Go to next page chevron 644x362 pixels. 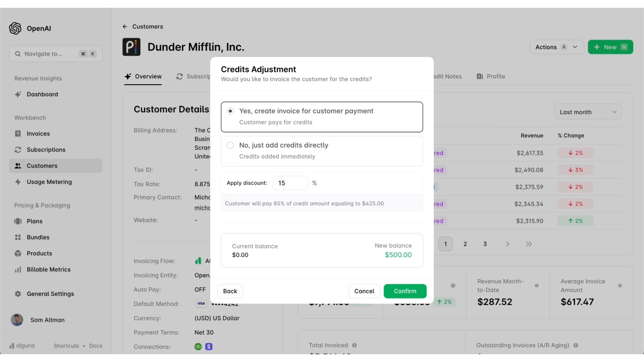tap(507, 244)
